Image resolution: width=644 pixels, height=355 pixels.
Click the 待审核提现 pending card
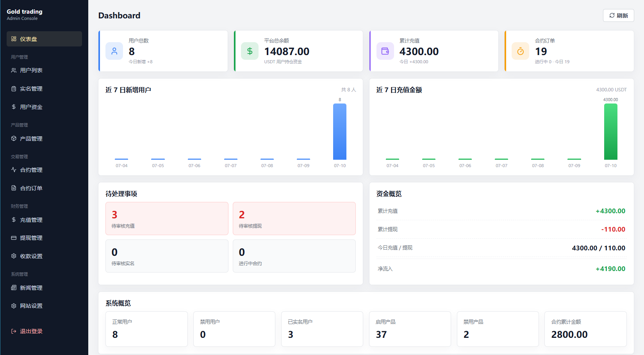294,218
